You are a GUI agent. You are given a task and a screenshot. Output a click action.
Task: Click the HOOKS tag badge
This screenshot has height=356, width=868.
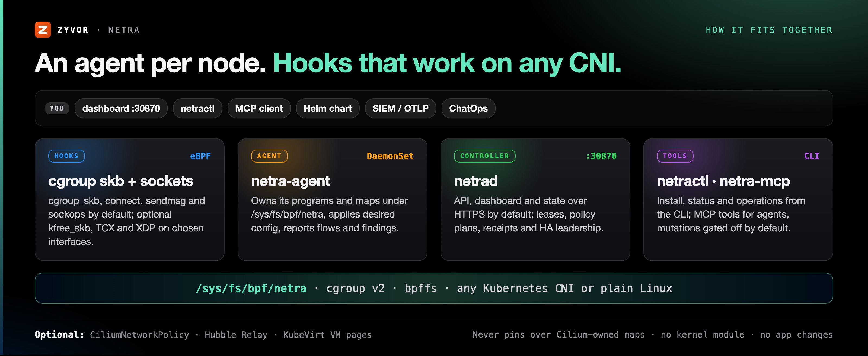coord(66,156)
